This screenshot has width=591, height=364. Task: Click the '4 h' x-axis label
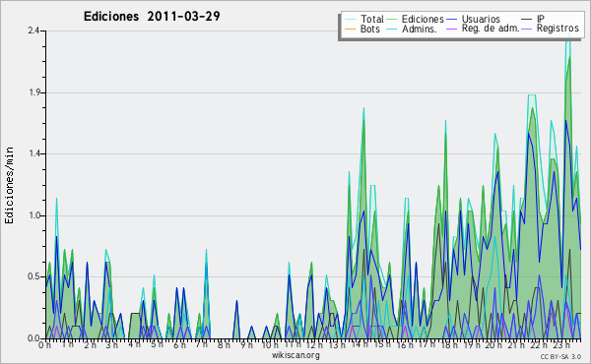[x=134, y=344]
